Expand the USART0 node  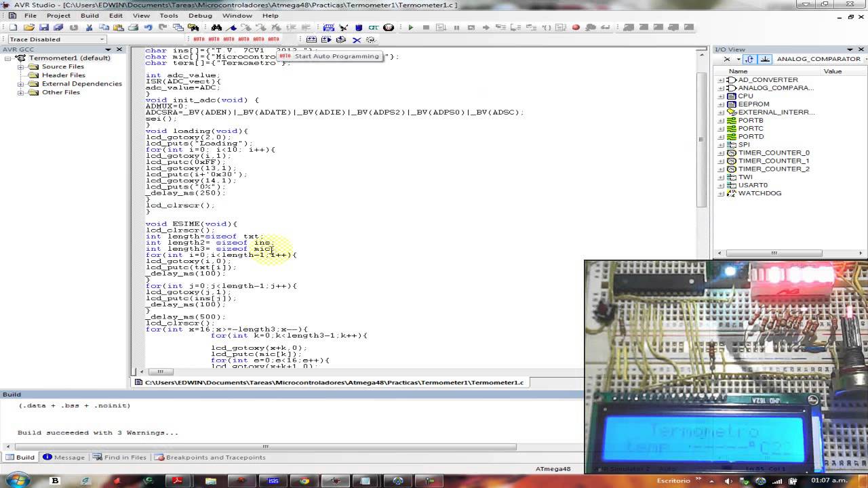point(721,186)
